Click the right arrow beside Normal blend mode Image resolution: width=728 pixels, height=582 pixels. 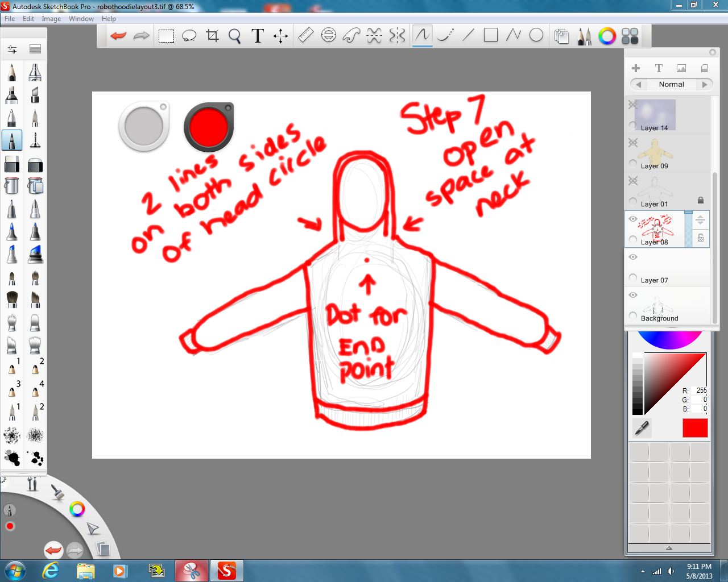pos(705,84)
